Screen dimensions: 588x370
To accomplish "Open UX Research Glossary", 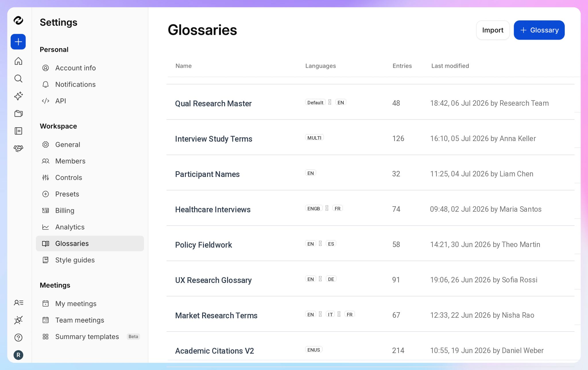I will pos(213,280).
